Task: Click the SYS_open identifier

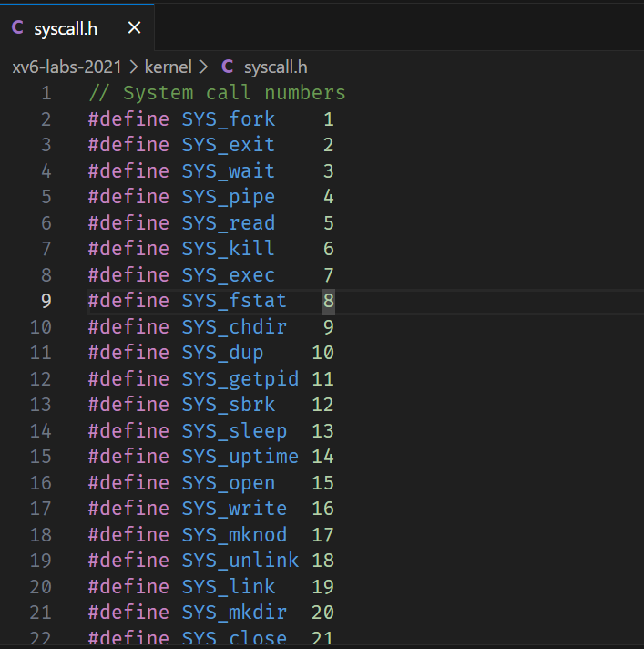Action: pos(229,482)
